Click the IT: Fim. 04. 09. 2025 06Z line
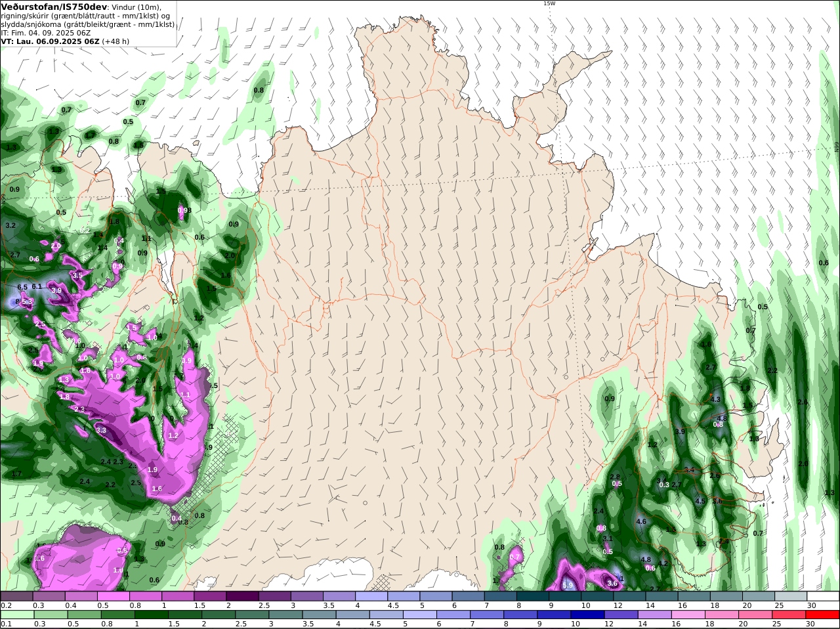 (46, 33)
